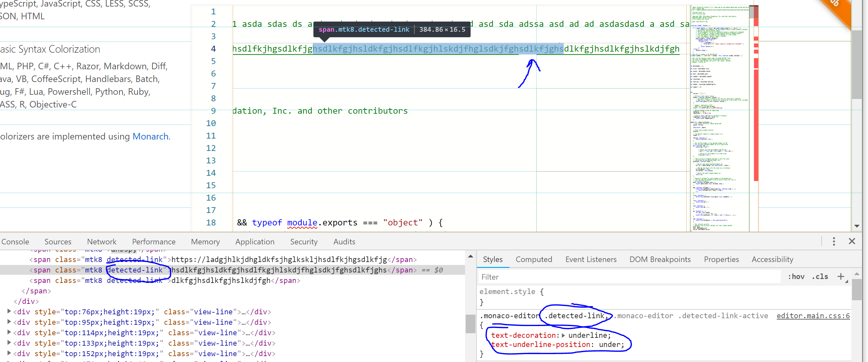The image size is (868, 362).
Task: Follow the Monarch link
Action: click(x=150, y=136)
